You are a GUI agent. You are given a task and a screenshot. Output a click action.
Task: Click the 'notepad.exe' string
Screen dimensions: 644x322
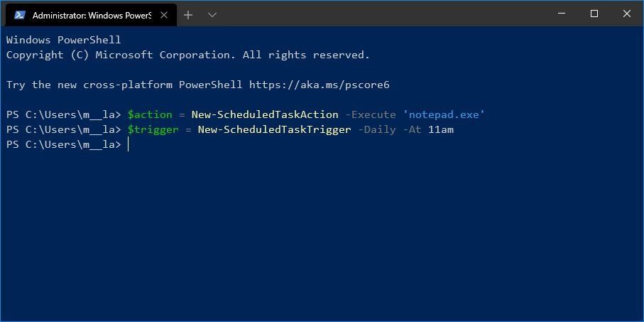click(x=444, y=114)
